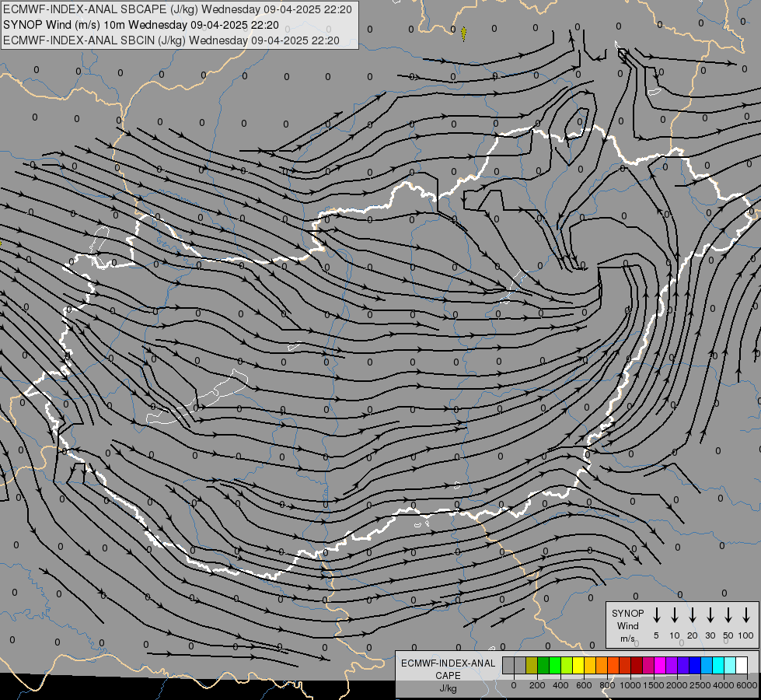The height and width of the screenshot is (700, 761).
Task: Select the white CAPE swatch at 6000
Action: tap(742, 665)
